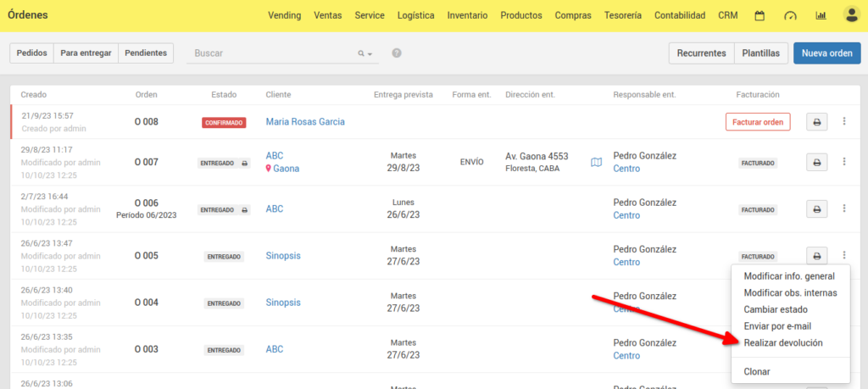
Task: Open client ABC on order O 007
Action: tap(274, 155)
